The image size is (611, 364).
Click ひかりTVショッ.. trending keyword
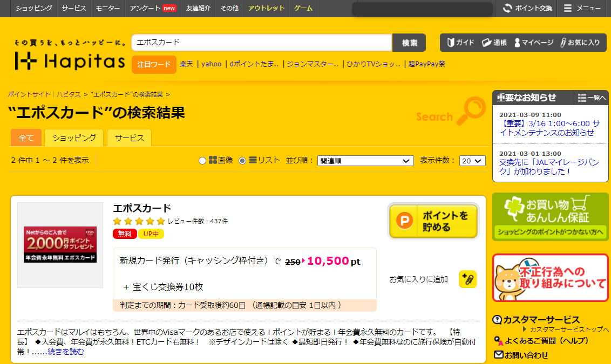(374, 64)
